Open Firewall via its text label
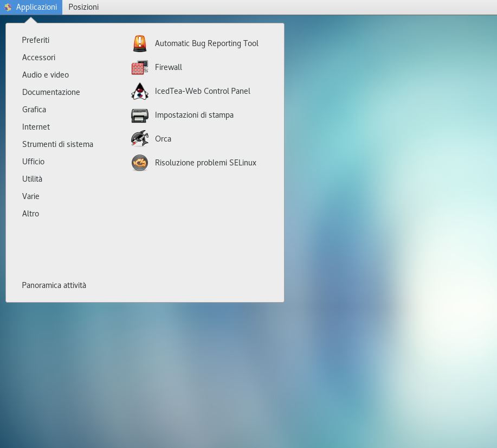 click(x=169, y=67)
